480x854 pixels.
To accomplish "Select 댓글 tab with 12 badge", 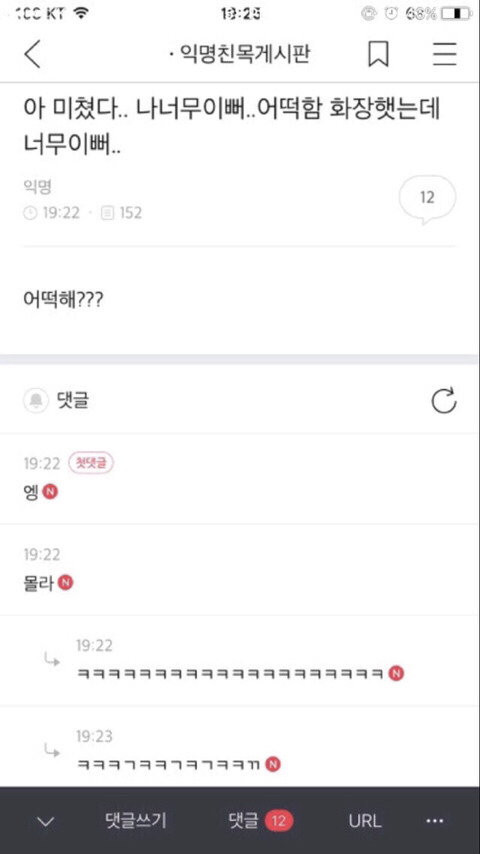I will click(x=261, y=820).
